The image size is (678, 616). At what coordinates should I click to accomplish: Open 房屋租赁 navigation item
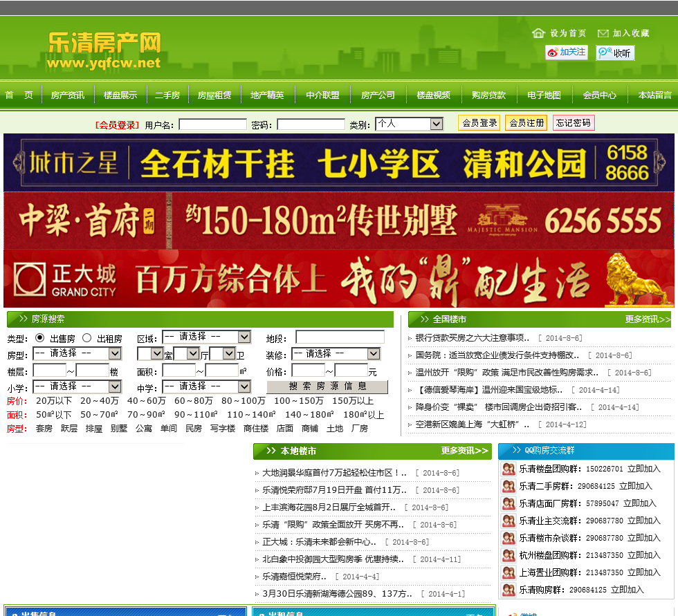point(214,95)
